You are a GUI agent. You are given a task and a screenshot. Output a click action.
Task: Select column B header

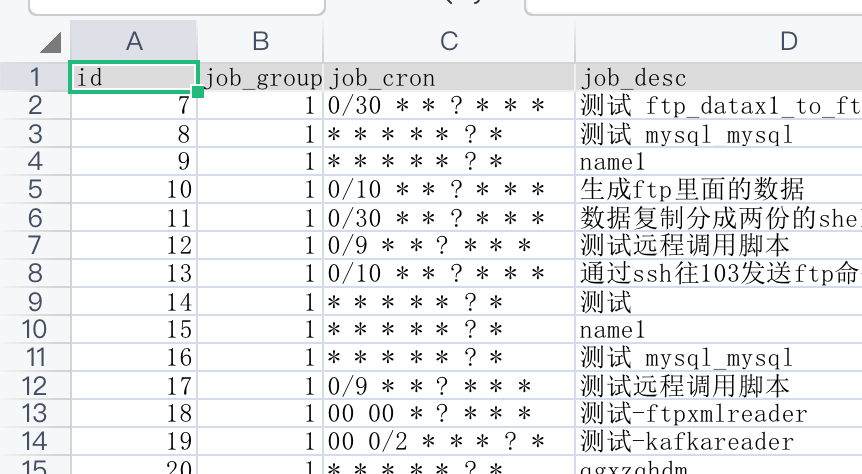(260, 41)
